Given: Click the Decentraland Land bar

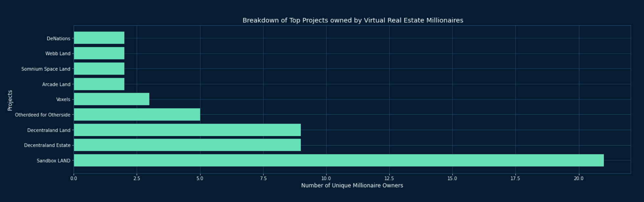Looking at the screenshot, I should pyautogui.click(x=187, y=130).
